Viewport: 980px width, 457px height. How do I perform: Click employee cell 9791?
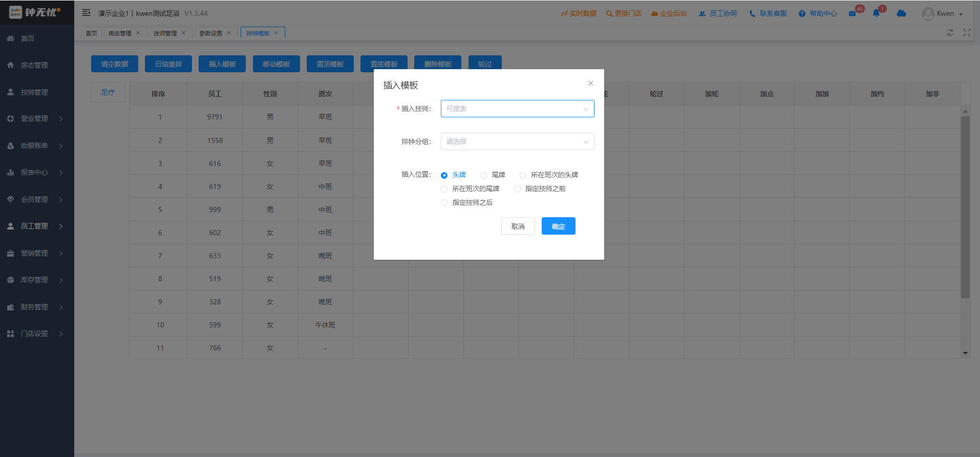215,117
